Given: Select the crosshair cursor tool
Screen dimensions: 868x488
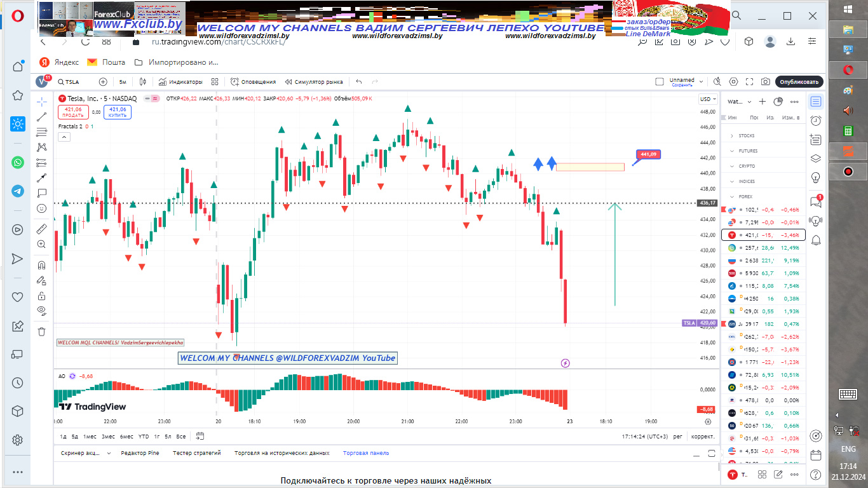Looking at the screenshot, I should point(41,102).
